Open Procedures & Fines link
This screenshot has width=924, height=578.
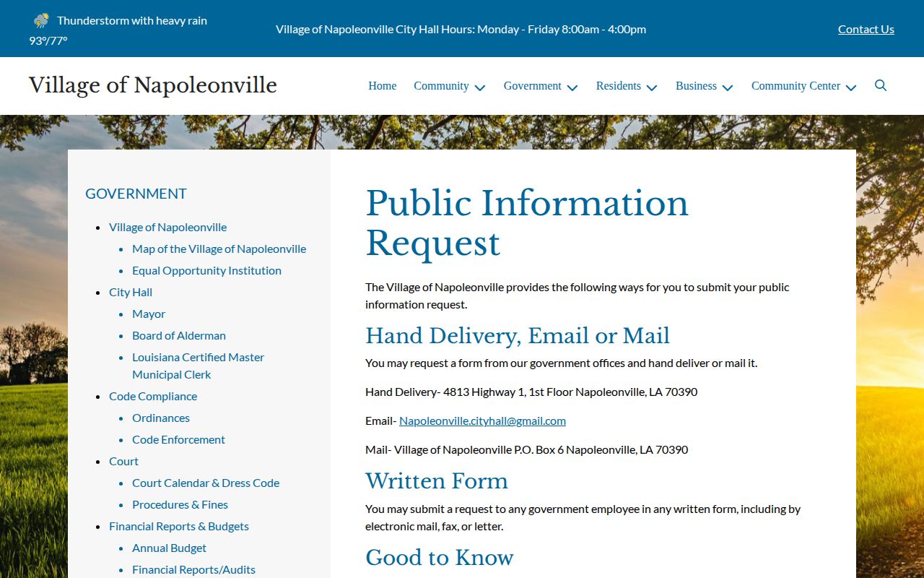coord(180,504)
